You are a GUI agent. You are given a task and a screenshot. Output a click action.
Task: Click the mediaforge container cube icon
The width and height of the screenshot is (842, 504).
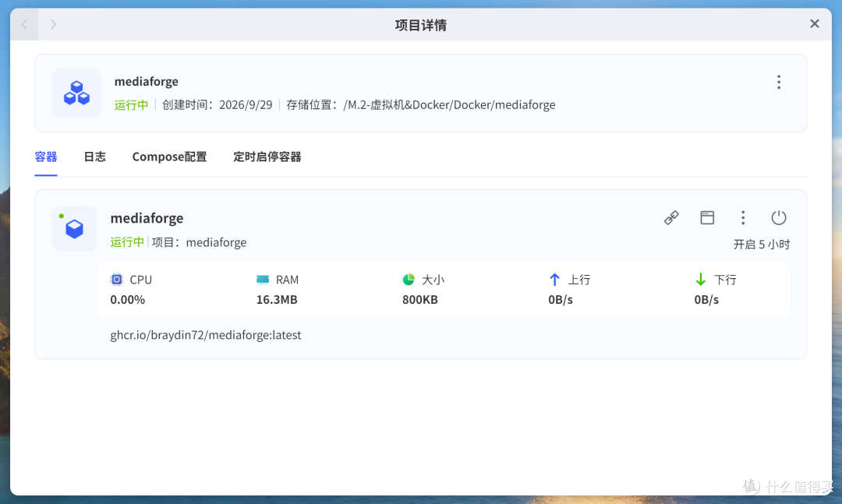[74, 229]
